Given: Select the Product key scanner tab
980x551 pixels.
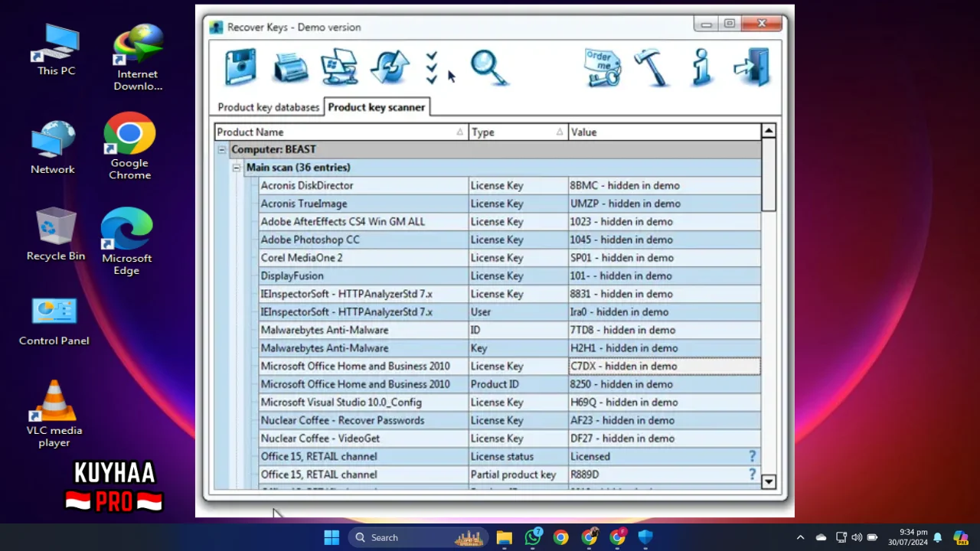Looking at the screenshot, I should pyautogui.click(x=376, y=107).
